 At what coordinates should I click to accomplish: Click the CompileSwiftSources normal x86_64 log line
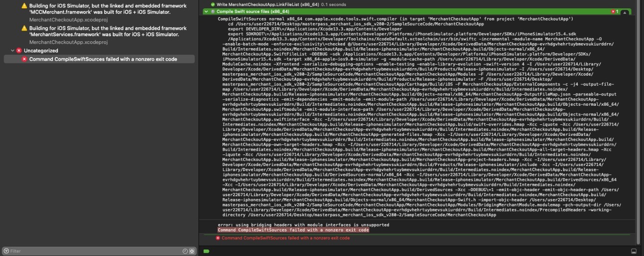(x=395, y=19)
